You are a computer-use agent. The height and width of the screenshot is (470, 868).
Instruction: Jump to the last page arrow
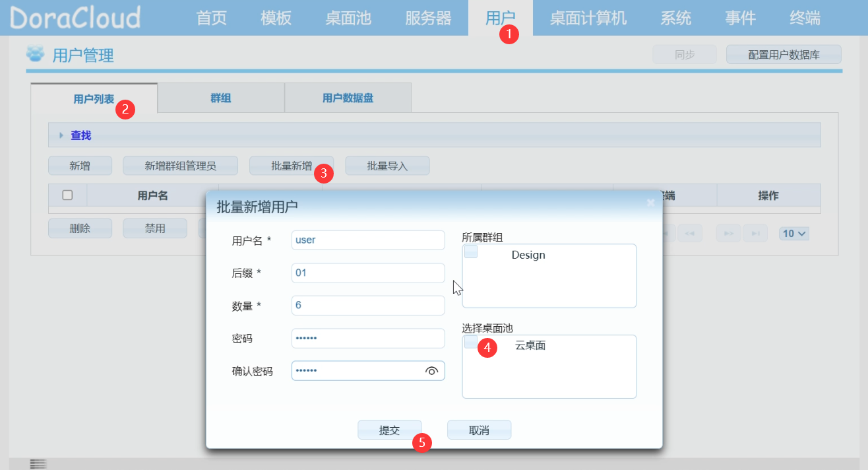756,234
